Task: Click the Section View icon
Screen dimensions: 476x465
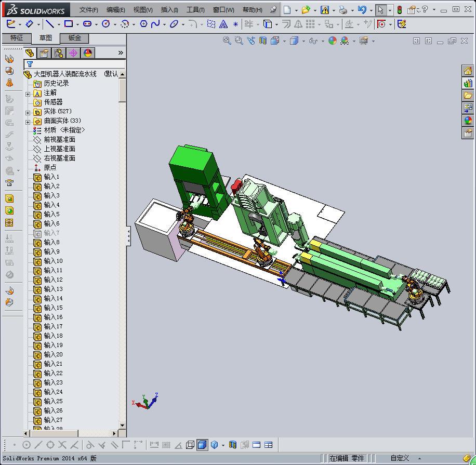Action: (263, 41)
